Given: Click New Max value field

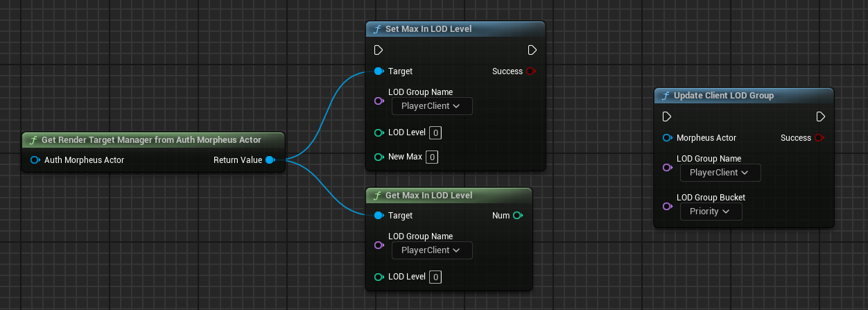Looking at the screenshot, I should 432,157.
